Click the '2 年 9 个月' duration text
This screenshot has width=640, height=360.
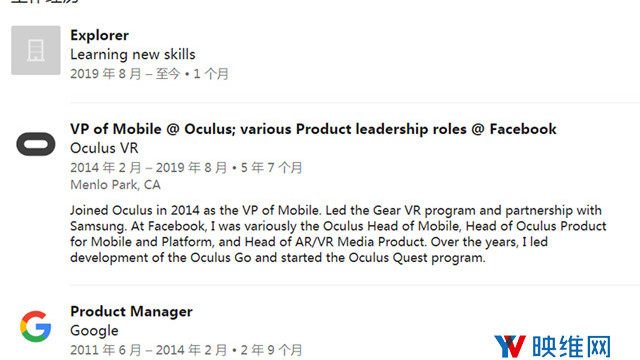tap(271, 350)
